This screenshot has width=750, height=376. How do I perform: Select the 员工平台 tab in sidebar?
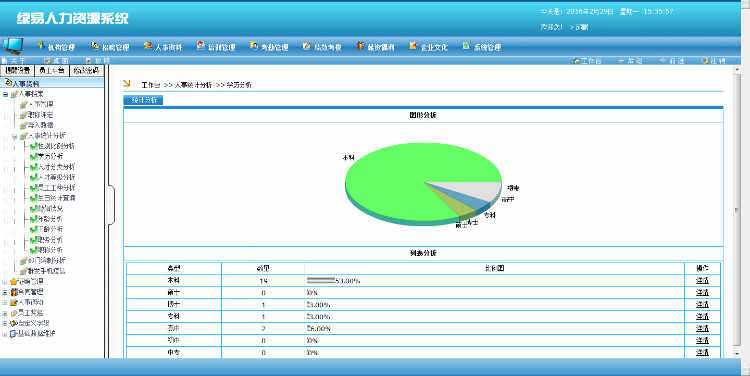coord(52,70)
